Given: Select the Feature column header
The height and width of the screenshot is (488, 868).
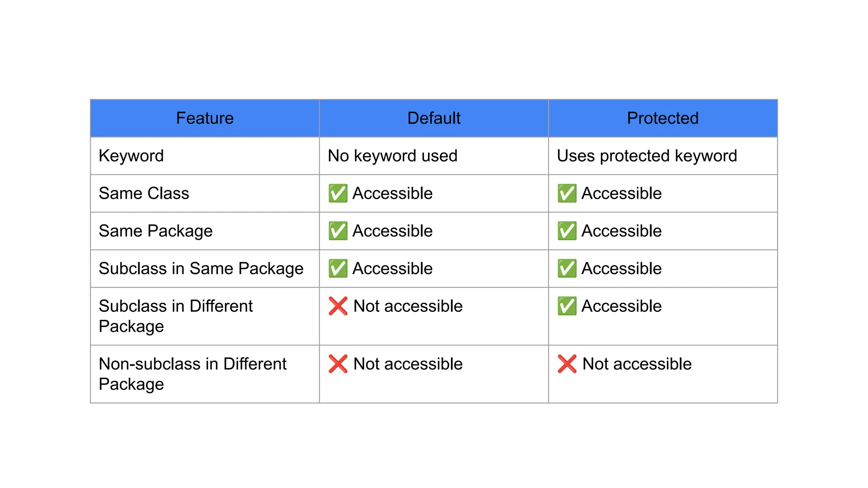Looking at the screenshot, I should pyautogui.click(x=205, y=118).
